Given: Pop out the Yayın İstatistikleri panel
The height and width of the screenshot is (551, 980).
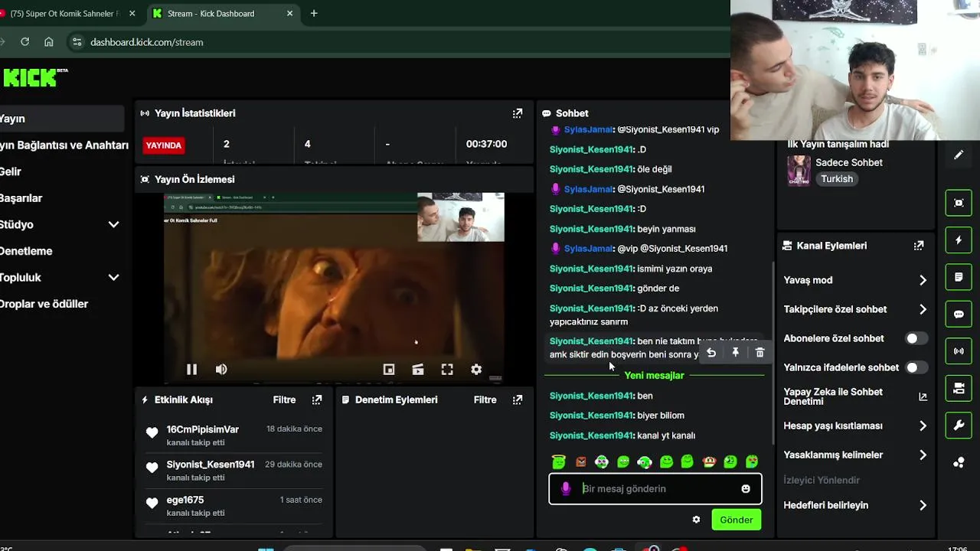Looking at the screenshot, I should [x=518, y=113].
